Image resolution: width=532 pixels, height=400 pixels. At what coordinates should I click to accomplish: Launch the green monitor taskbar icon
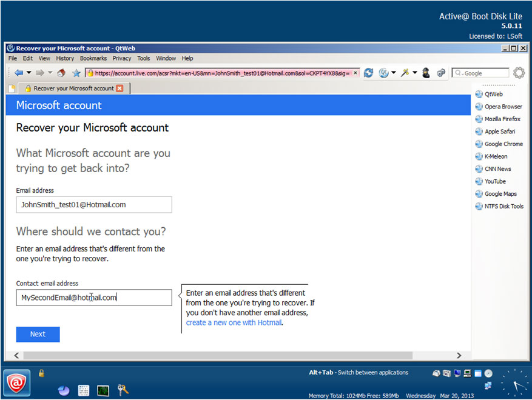tap(103, 390)
